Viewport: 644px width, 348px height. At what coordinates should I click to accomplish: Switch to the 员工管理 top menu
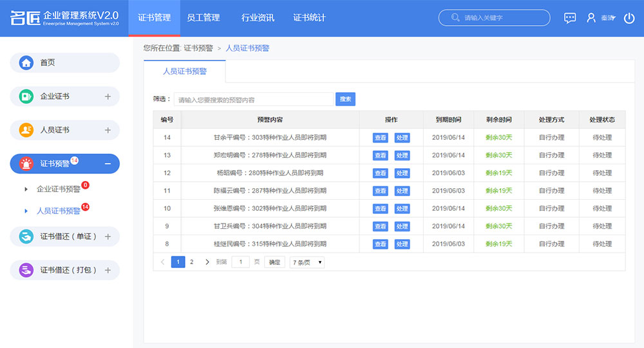pos(203,18)
